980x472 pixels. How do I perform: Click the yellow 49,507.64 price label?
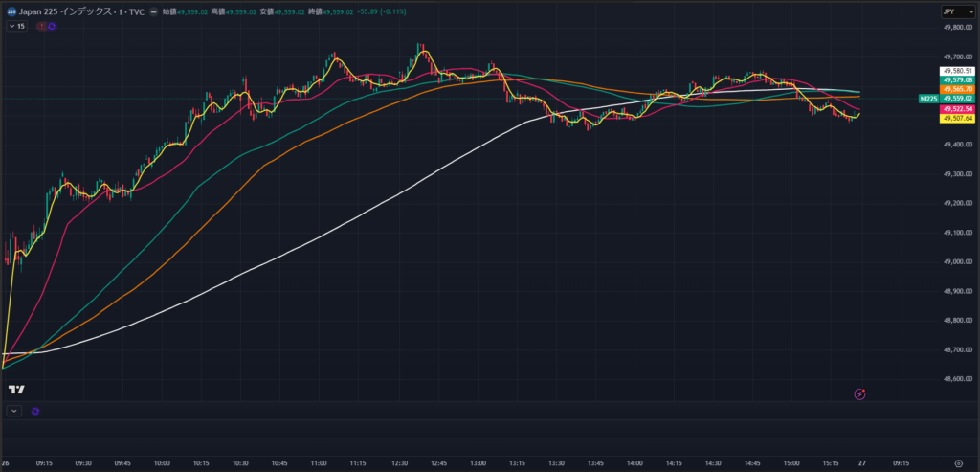(x=957, y=118)
